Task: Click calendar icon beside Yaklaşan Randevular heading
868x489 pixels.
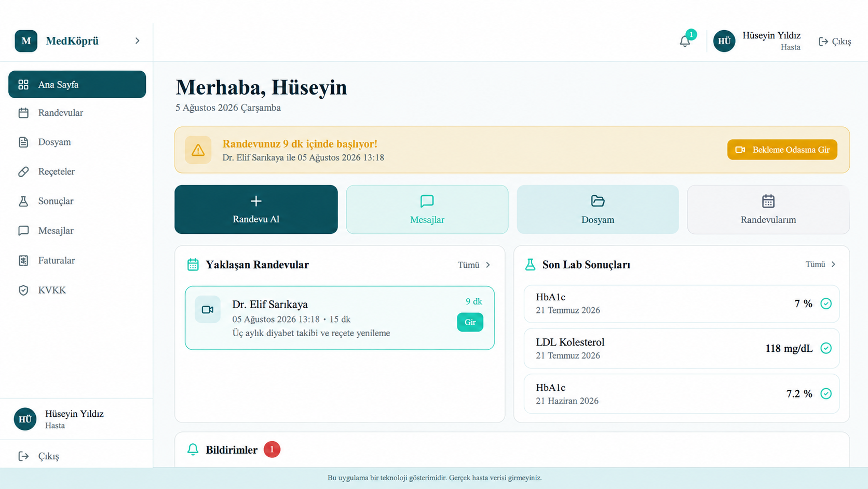Action: tap(193, 265)
